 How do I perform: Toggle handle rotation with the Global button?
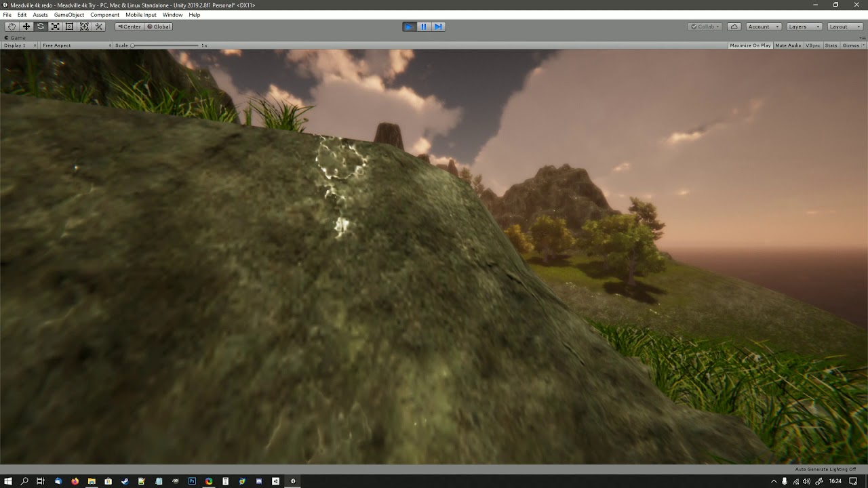coord(159,26)
